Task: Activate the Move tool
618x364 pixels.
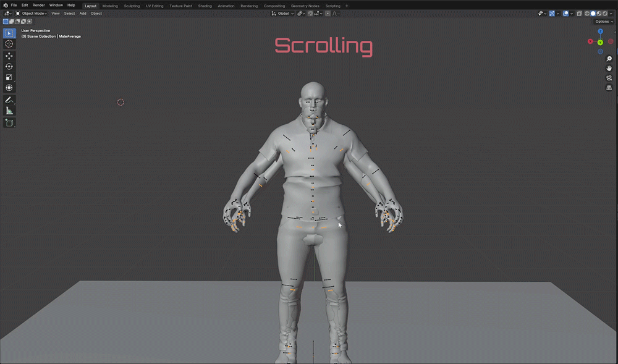Action: click(x=9, y=56)
